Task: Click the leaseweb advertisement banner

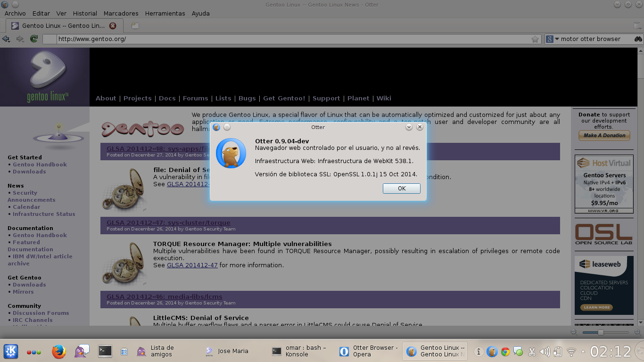Action: click(x=604, y=285)
